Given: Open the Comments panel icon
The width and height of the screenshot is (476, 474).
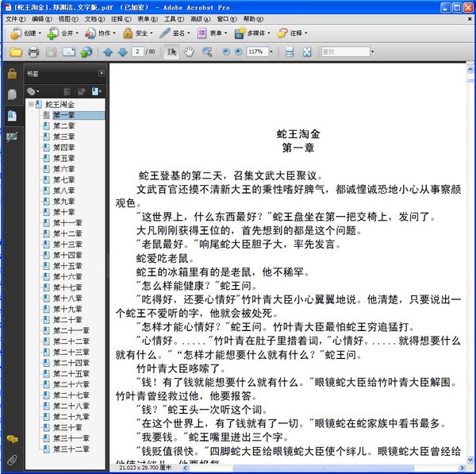Looking at the screenshot, I should pos(12,439).
